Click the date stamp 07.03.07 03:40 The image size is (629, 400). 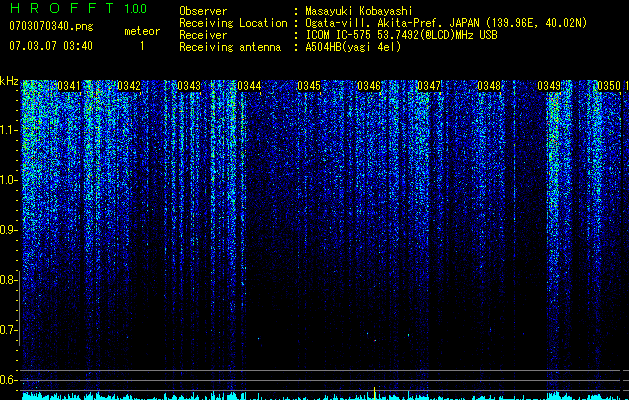pyautogui.click(x=51, y=46)
